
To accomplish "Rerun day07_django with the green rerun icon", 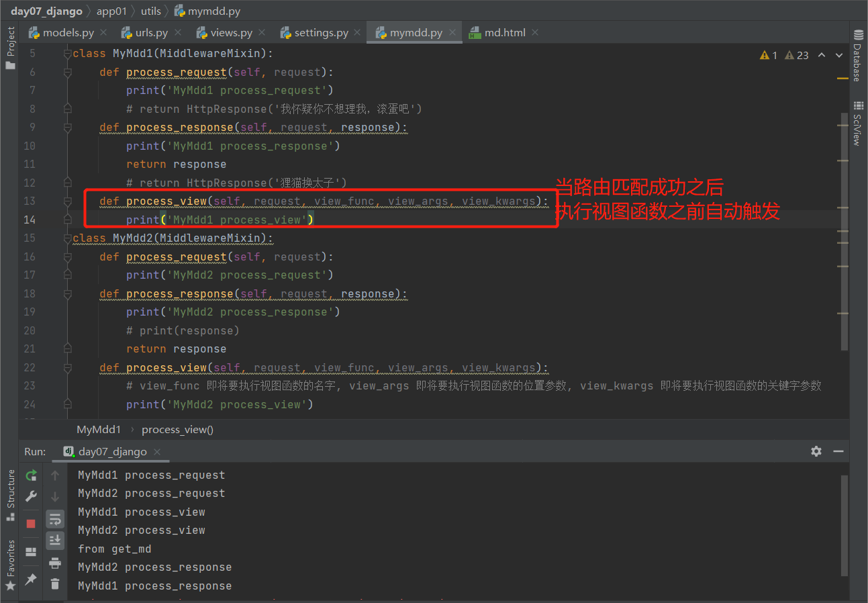I will (x=31, y=475).
